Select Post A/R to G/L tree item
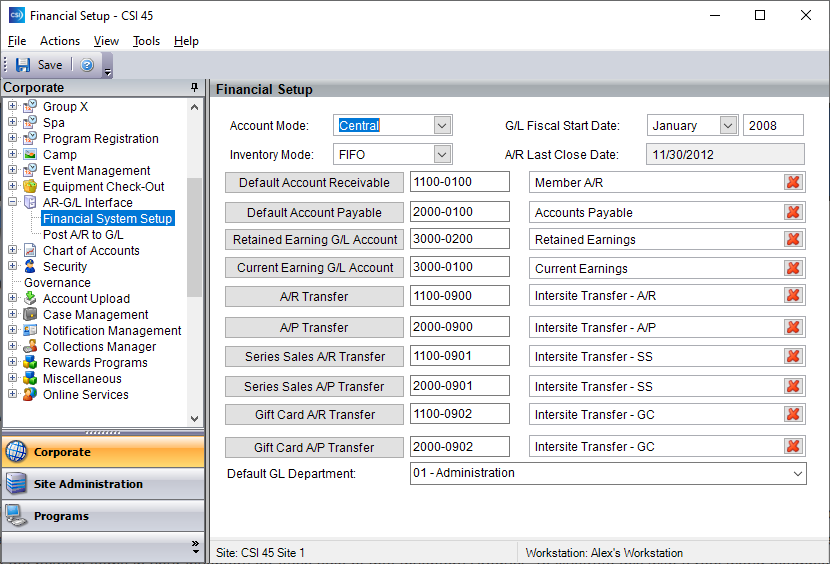 pyautogui.click(x=83, y=235)
